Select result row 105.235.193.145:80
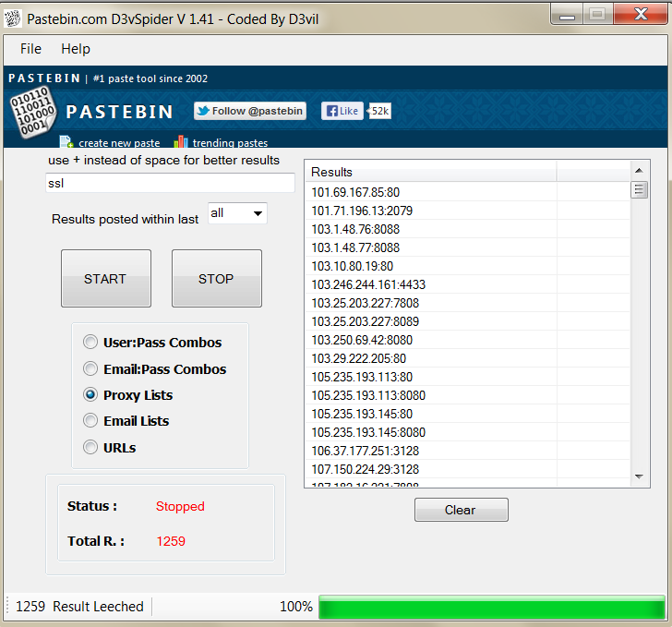The image size is (672, 627). point(468,414)
